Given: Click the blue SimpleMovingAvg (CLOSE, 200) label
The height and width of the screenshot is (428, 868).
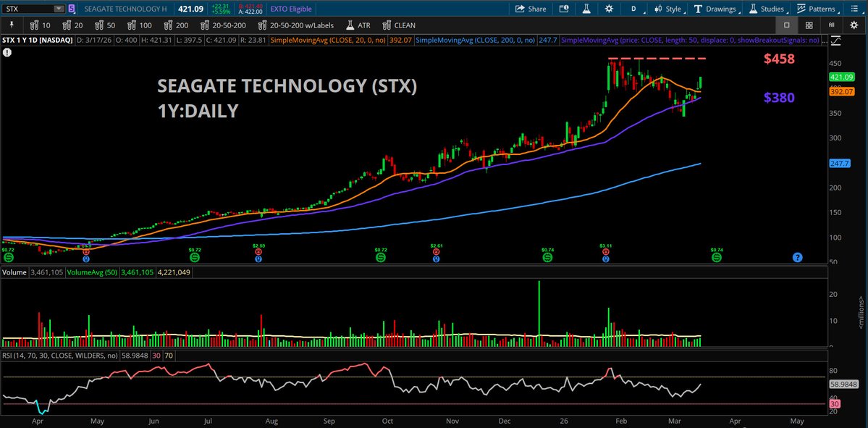Looking at the screenshot, I should click(475, 41).
